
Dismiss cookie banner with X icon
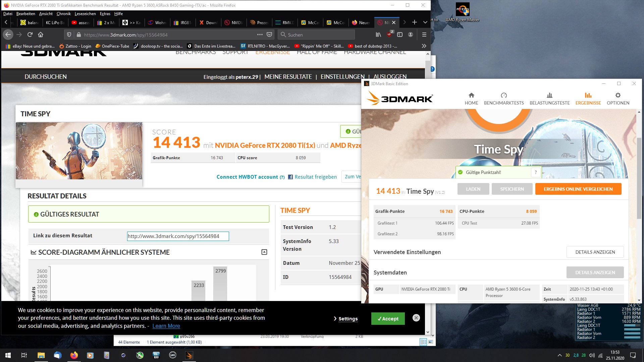click(416, 318)
